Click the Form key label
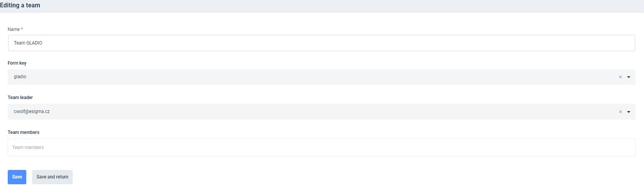The width and height of the screenshot is (644, 192). pos(17,63)
